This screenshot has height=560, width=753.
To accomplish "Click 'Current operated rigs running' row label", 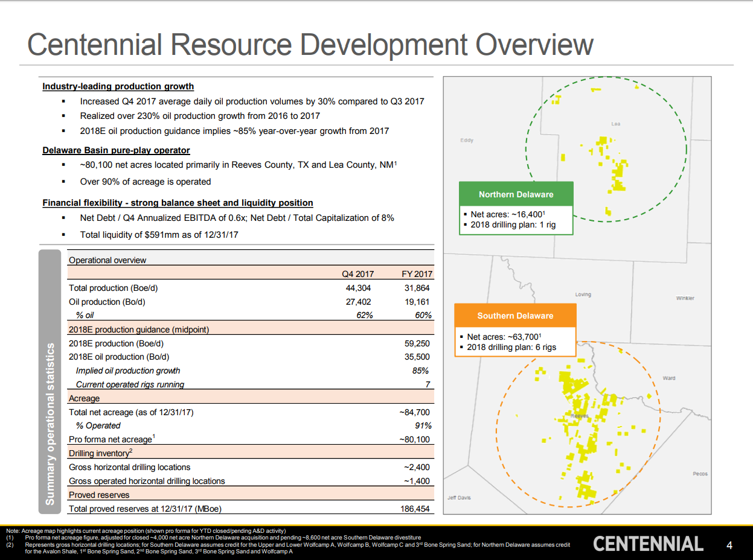I will coord(130,384).
